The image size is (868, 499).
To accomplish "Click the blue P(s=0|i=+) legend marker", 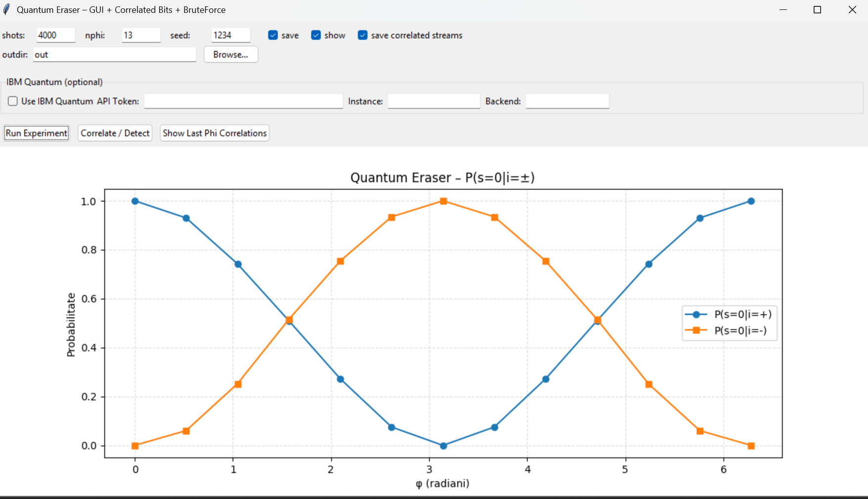I will pos(696,315).
